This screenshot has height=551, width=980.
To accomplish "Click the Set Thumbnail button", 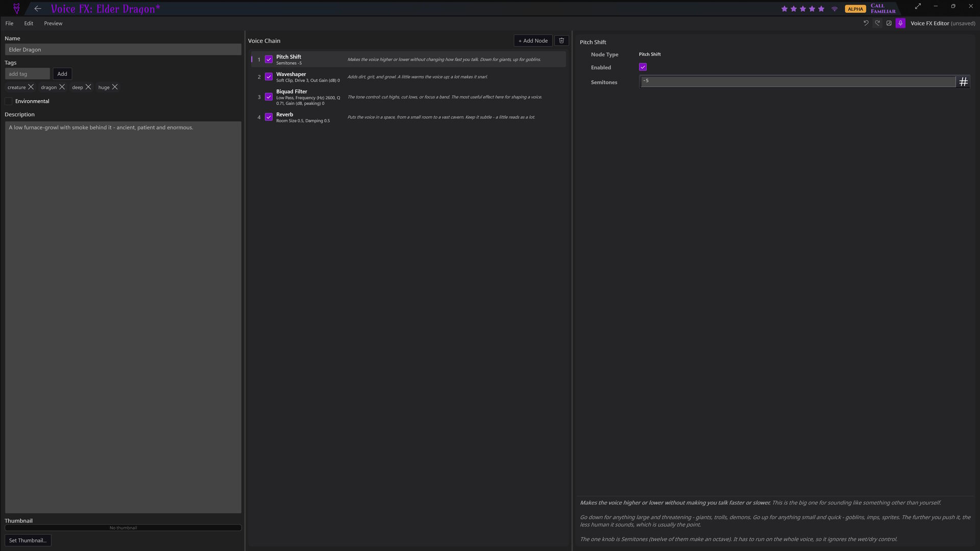I will pos(28,540).
